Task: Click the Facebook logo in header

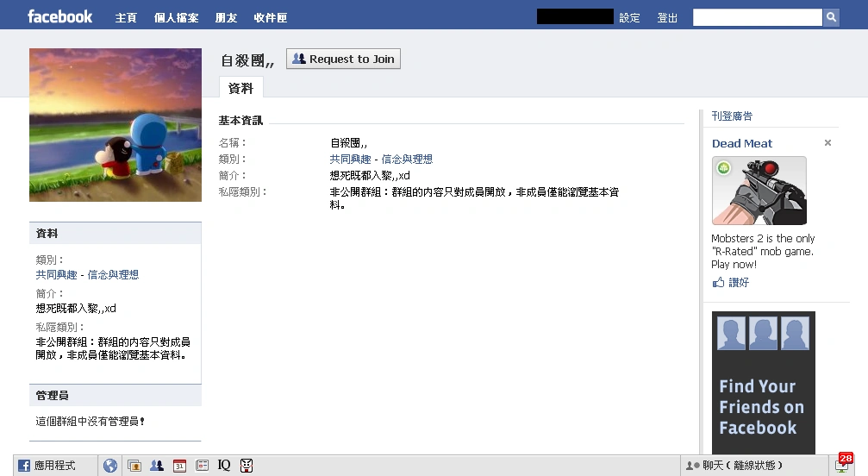Action: click(59, 16)
